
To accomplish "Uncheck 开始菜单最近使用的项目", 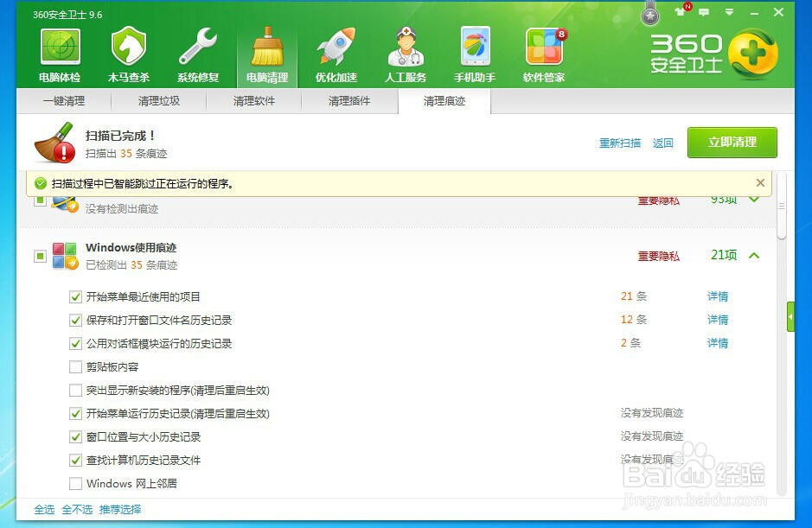I will [x=75, y=296].
